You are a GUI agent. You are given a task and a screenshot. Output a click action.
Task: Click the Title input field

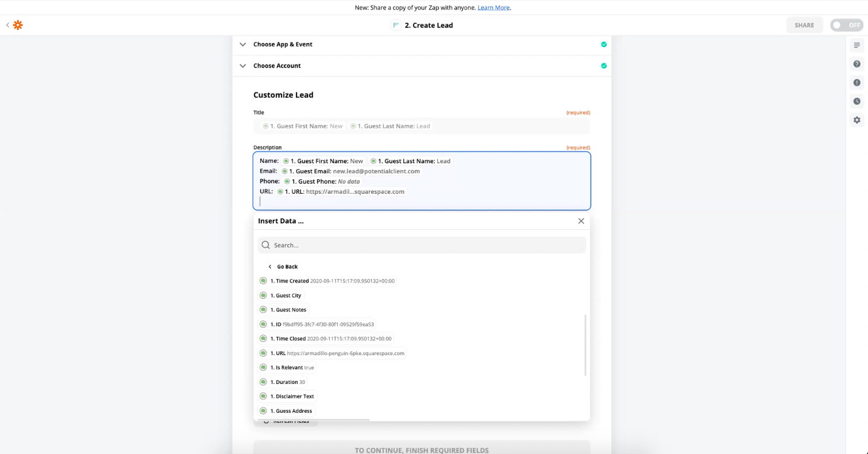pos(422,126)
